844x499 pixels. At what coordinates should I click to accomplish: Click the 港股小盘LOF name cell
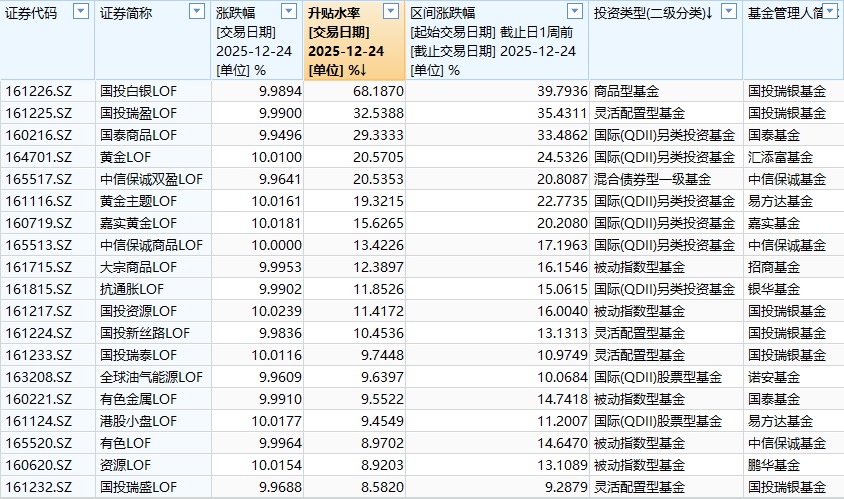click(138, 421)
